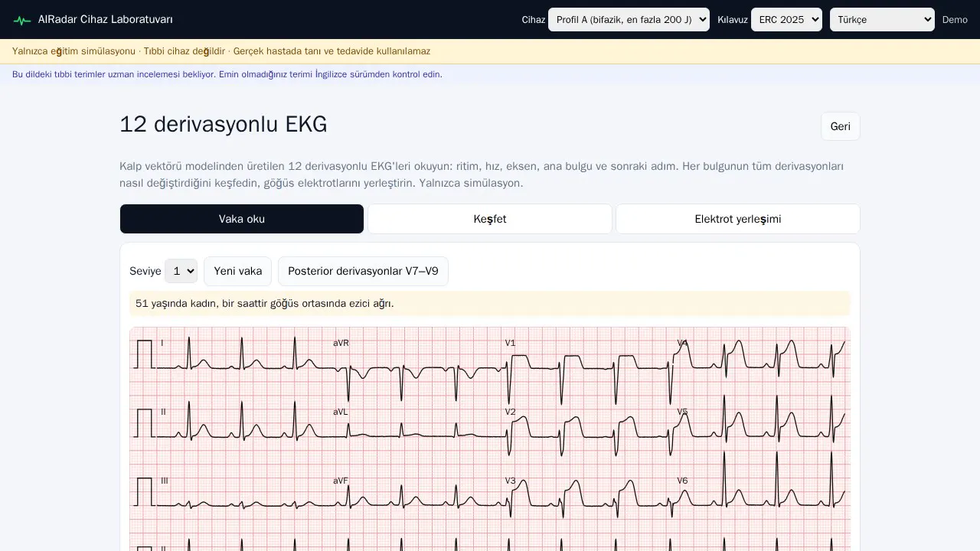Image resolution: width=980 pixels, height=551 pixels.
Task: Click the V5 lead label on EKG
Action: point(682,412)
